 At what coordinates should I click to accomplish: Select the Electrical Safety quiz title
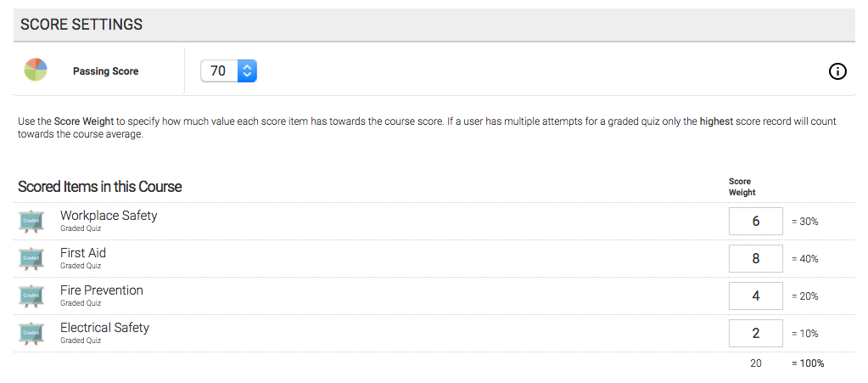pyautogui.click(x=104, y=328)
